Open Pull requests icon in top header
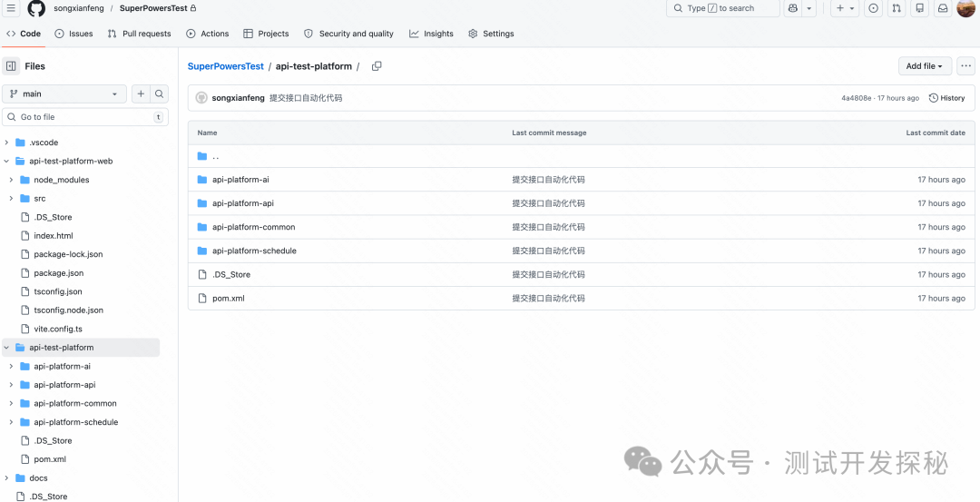This screenshot has height=502, width=980. click(x=897, y=8)
